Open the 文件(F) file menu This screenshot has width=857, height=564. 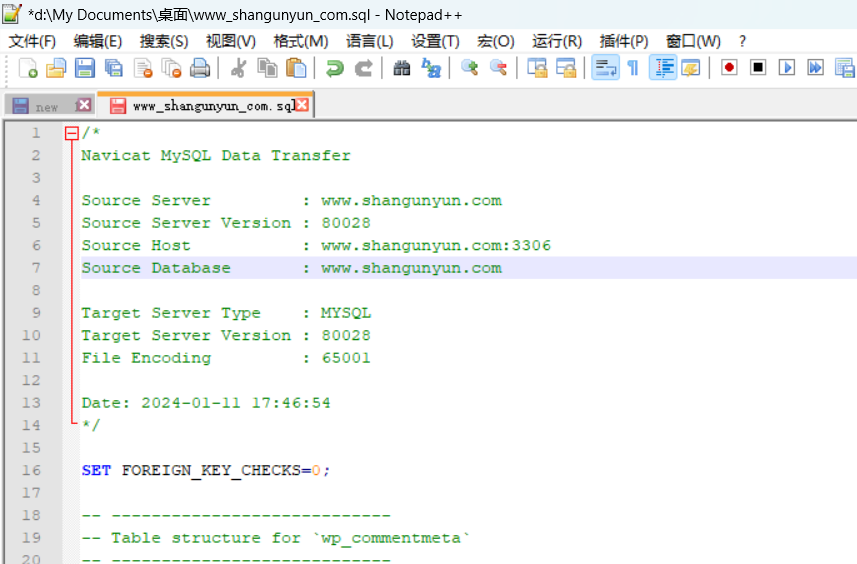32,41
